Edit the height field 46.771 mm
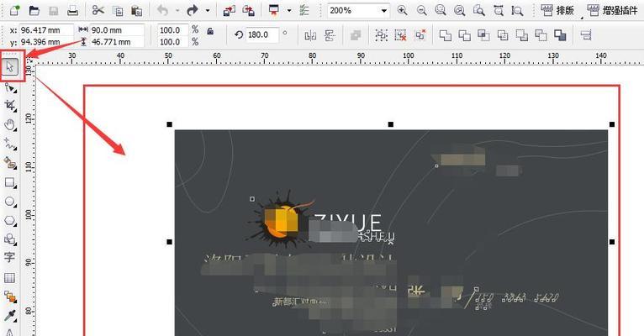 117,42
